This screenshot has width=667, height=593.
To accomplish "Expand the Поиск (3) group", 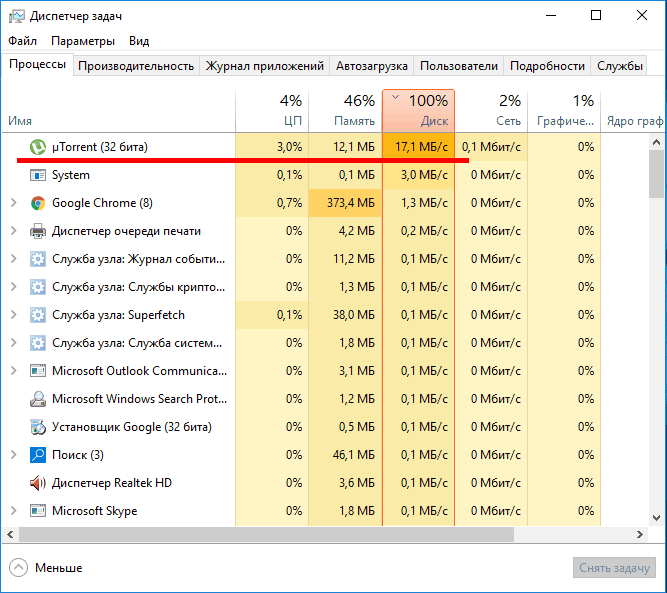I will coord(14,455).
